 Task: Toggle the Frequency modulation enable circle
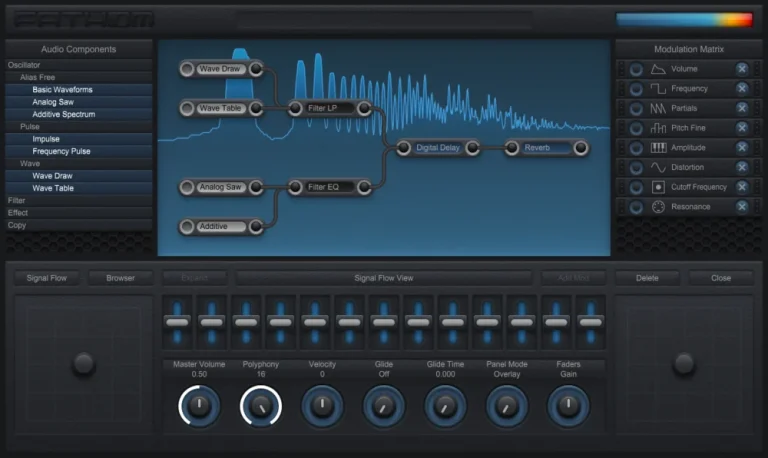coord(636,89)
